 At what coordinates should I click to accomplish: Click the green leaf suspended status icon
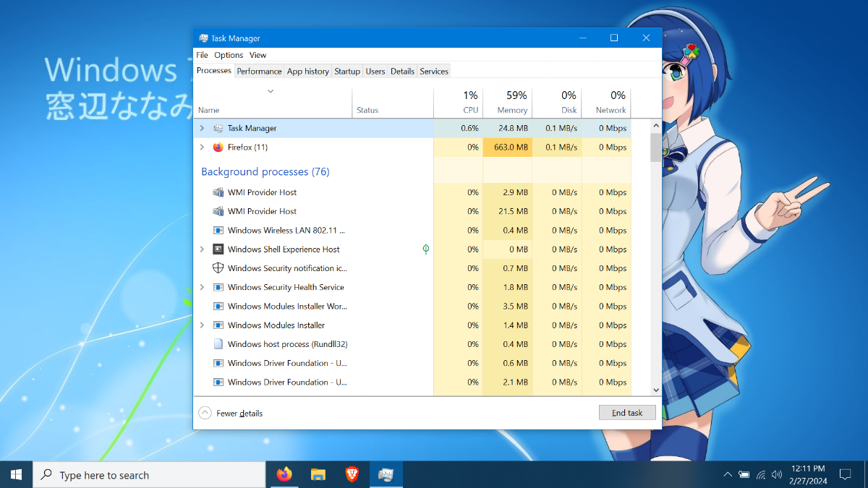click(426, 249)
